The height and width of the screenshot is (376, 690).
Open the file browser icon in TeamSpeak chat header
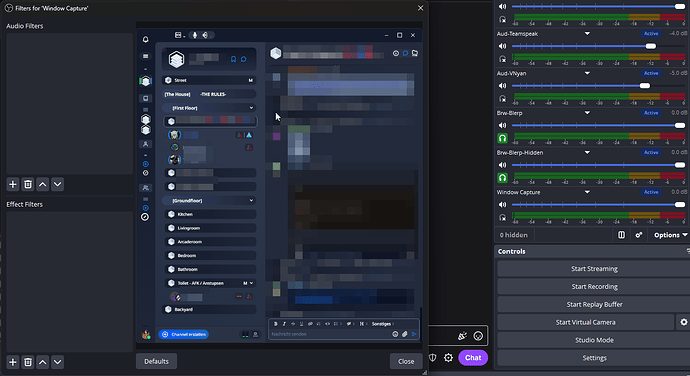[x=415, y=53]
